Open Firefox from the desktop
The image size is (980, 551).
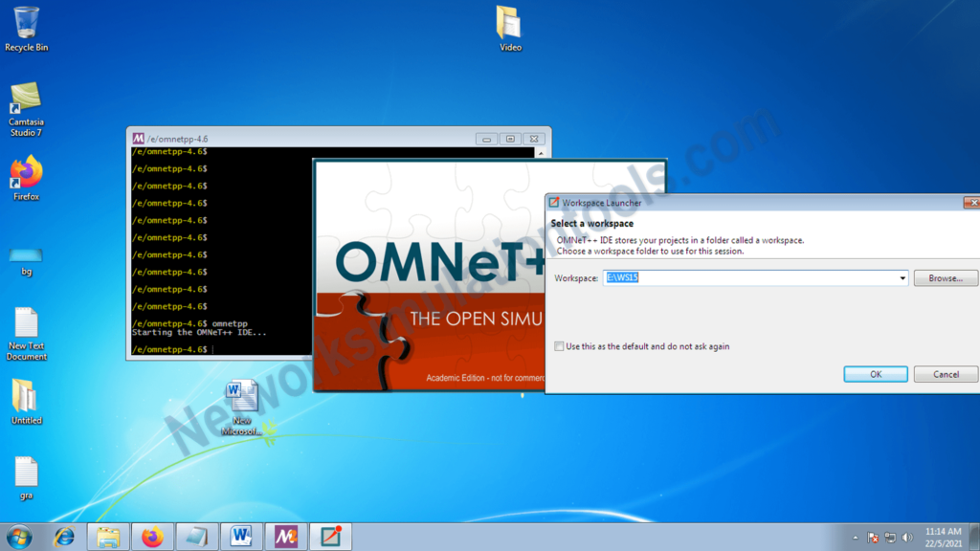(x=25, y=175)
